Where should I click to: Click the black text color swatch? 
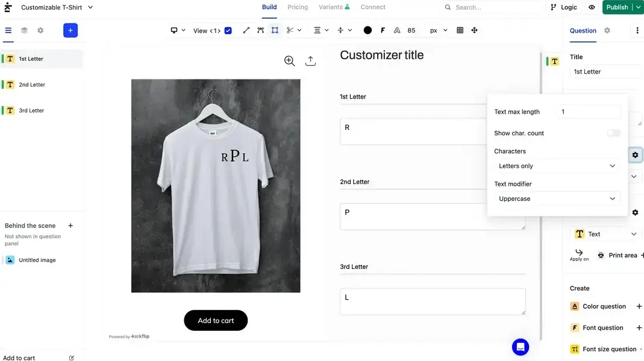[x=367, y=30]
